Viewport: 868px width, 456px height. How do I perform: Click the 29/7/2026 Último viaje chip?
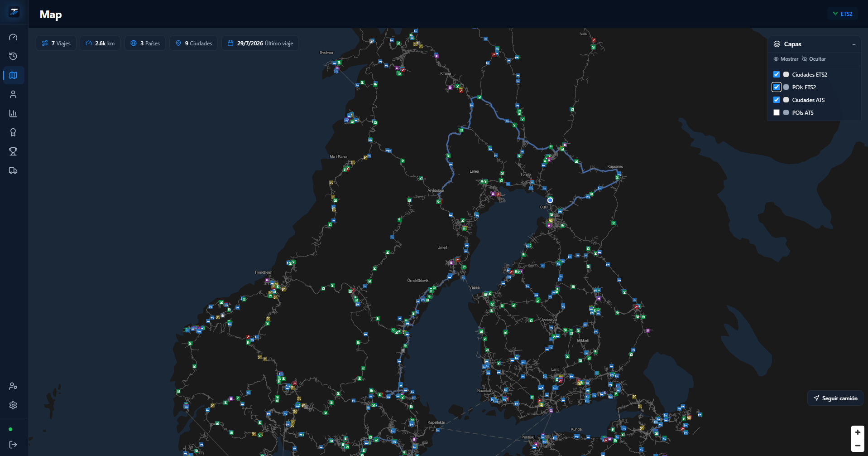coord(260,44)
